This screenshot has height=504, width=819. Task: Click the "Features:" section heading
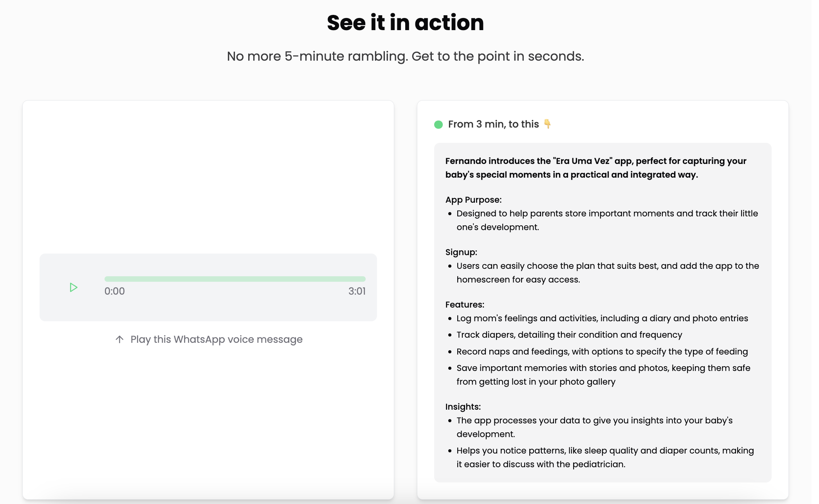[465, 304]
